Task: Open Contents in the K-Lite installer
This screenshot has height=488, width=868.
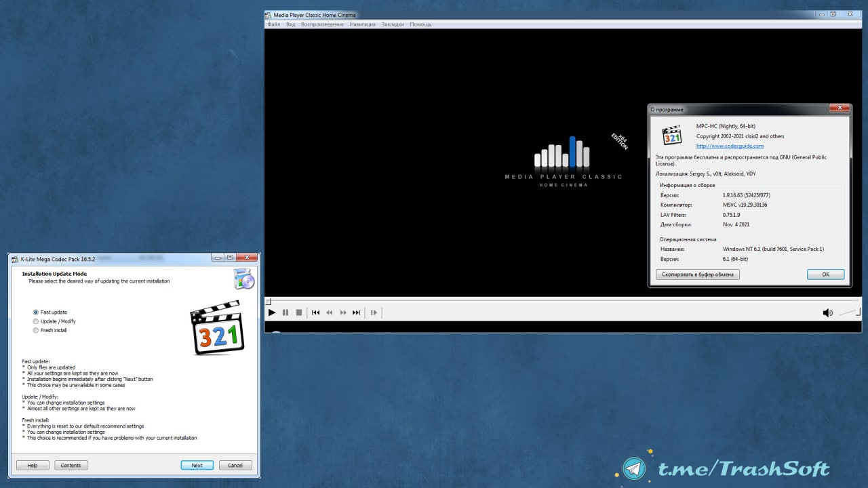Action: point(71,466)
